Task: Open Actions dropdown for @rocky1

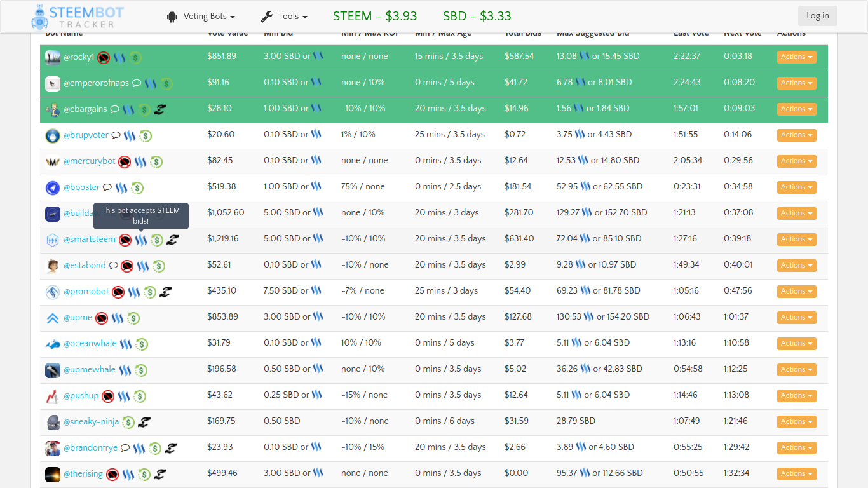Action: click(797, 57)
